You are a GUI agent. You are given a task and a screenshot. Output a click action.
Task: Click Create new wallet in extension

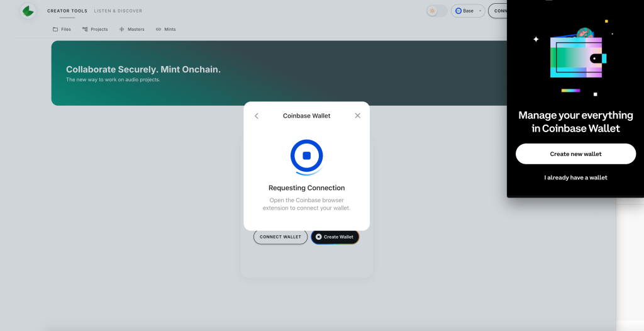576,154
